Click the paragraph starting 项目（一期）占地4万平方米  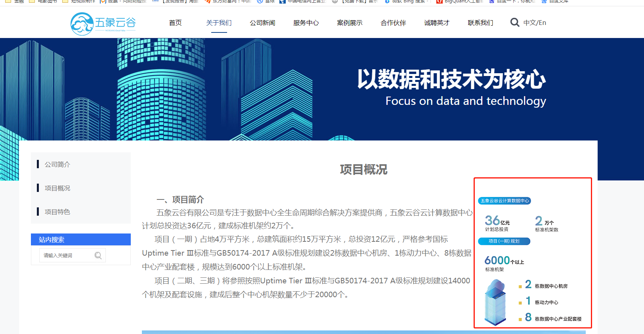point(307,253)
